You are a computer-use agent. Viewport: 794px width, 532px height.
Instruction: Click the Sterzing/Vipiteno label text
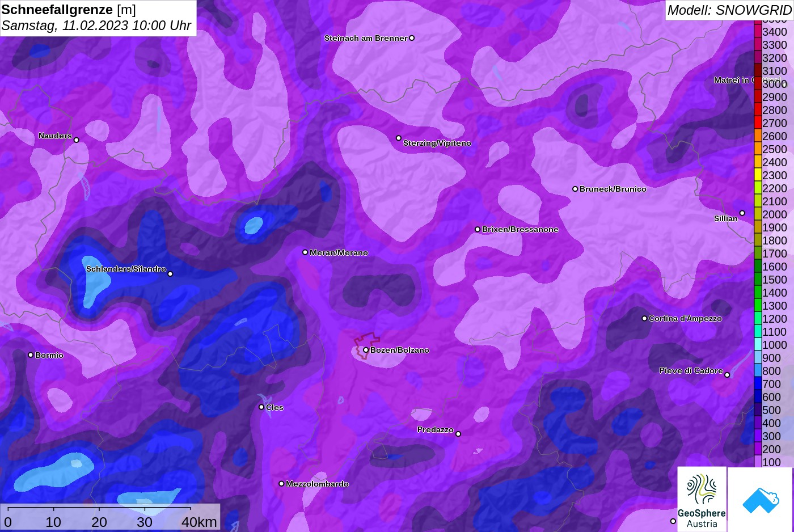tap(437, 143)
